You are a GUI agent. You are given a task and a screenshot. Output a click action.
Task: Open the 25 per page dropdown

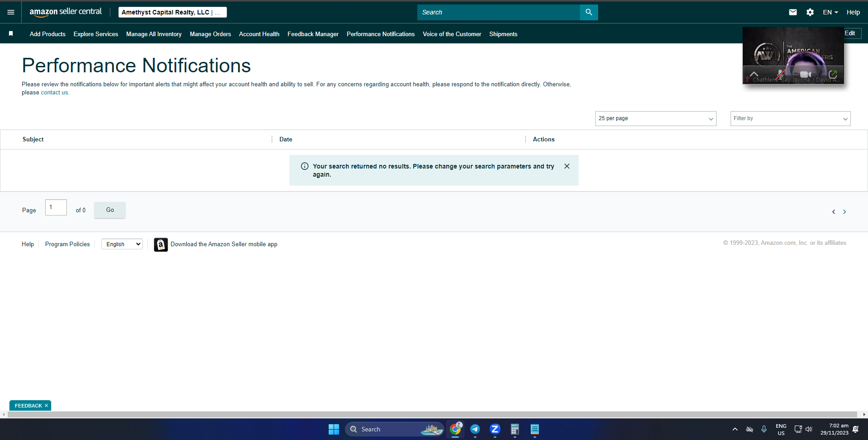tap(656, 118)
